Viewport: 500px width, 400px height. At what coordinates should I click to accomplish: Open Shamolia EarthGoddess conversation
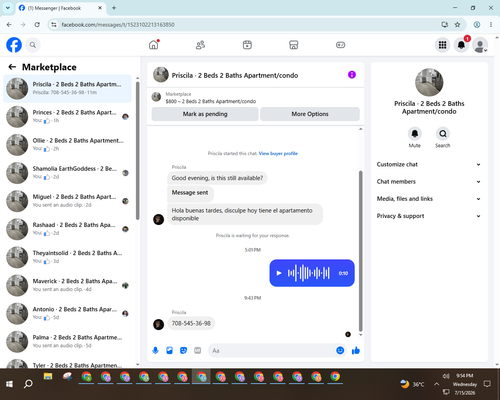pyautogui.click(x=67, y=173)
